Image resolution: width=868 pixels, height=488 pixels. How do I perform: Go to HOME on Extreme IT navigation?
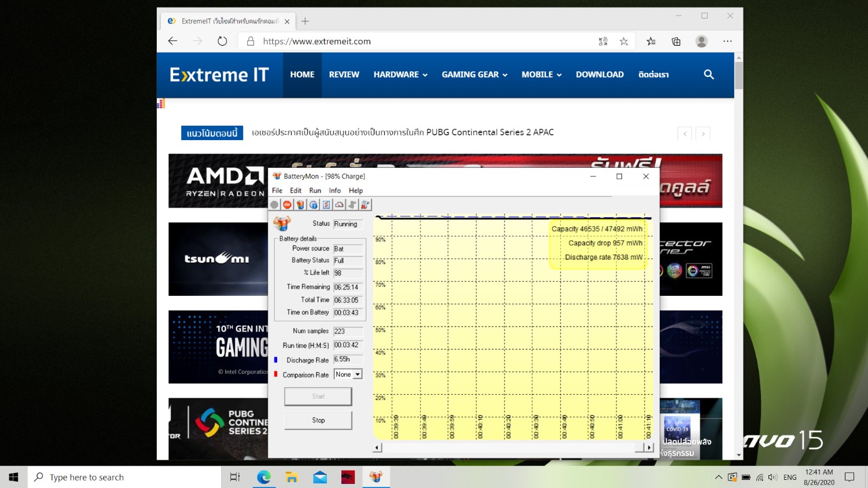point(302,75)
